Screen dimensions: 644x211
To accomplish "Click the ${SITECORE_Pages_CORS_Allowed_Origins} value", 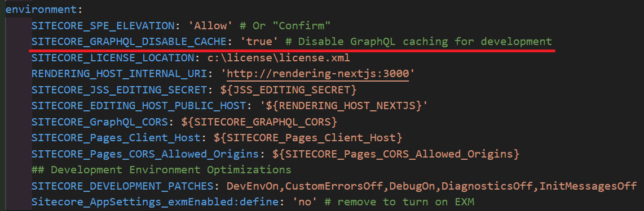I will coord(395,154).
